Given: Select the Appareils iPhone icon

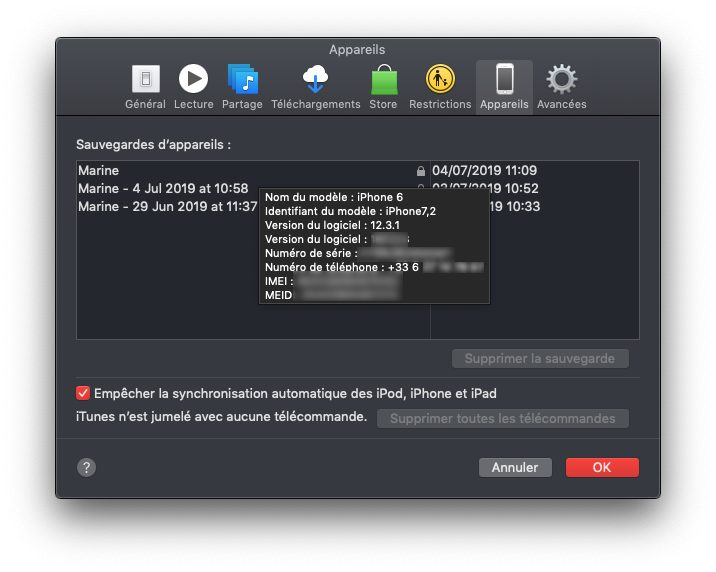Looking at the screenshot, I should click(505, 79).
